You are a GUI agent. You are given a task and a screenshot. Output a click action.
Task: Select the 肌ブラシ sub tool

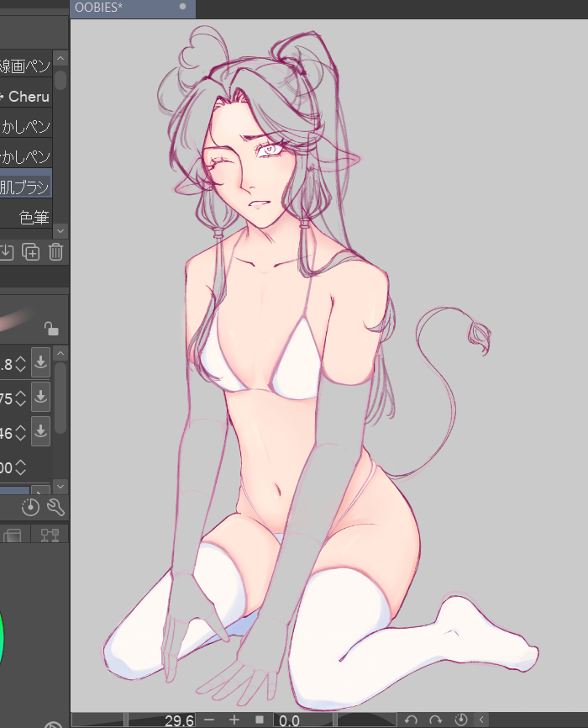(x=25, y=187)
